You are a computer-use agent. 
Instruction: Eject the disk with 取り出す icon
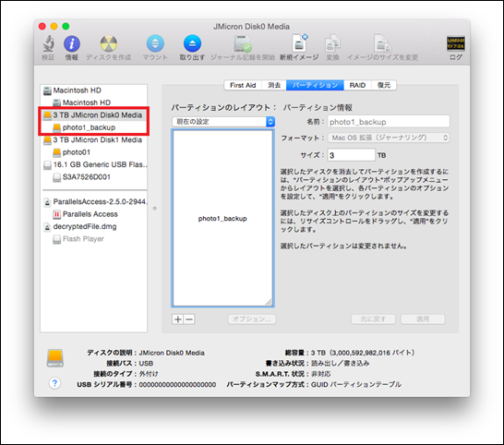[x=192, y=43]
